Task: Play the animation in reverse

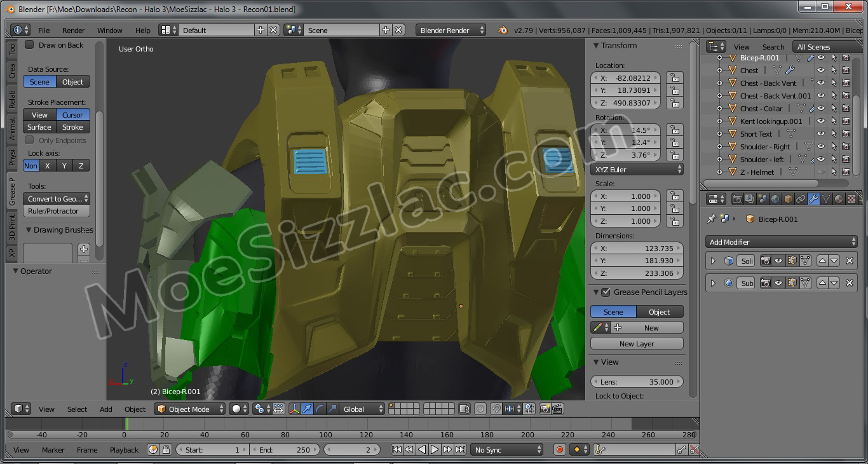Action: pos(422,450)
